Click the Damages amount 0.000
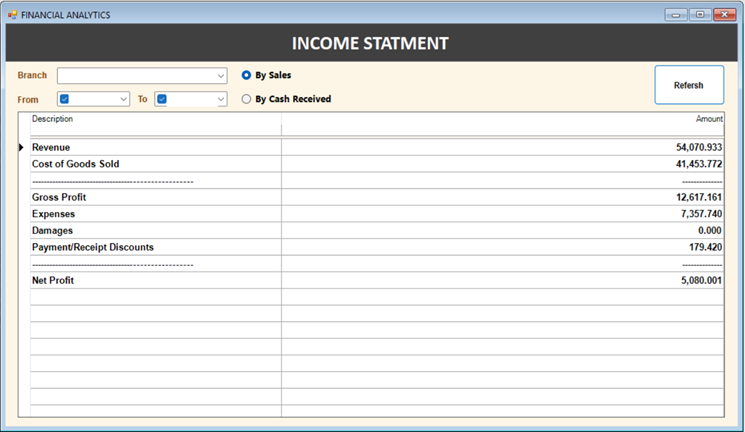Image resolution: width=745 pixels, height=432 pixels. pyautogui.click(x=710, y=230)
